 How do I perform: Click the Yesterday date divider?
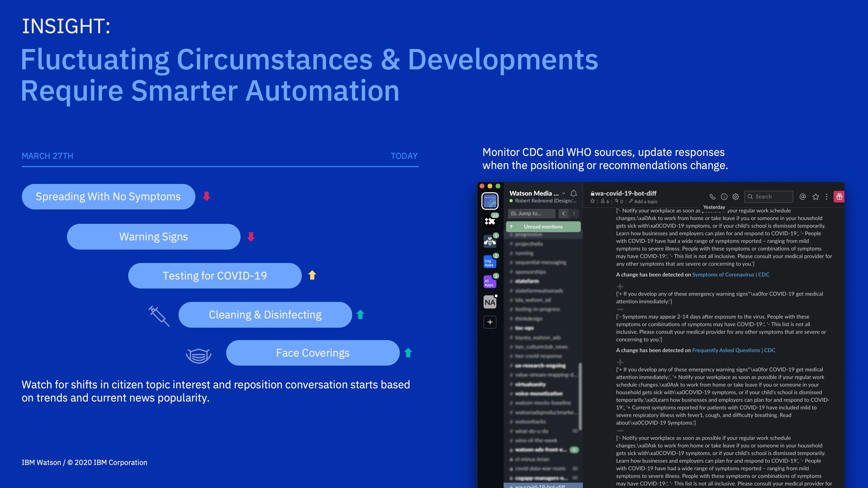pyautogui.click(x=714, y=207)
